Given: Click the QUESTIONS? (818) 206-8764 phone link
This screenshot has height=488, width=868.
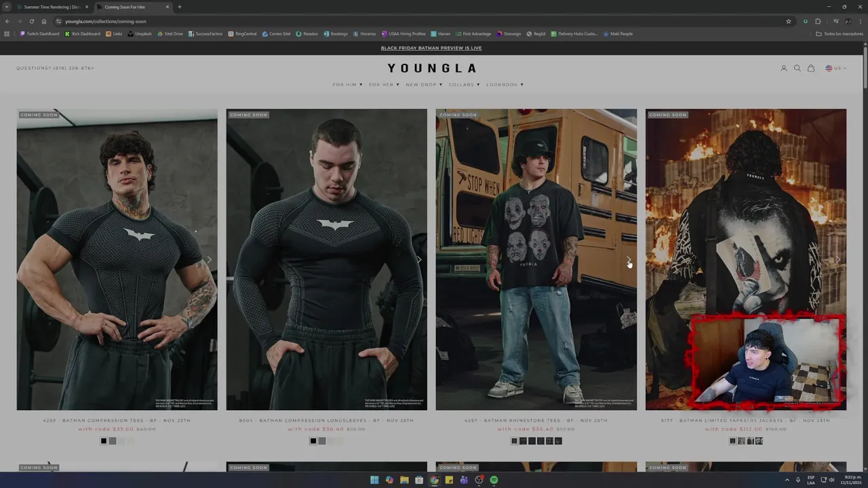Looking at the screenshot, I should coord(55,68).
